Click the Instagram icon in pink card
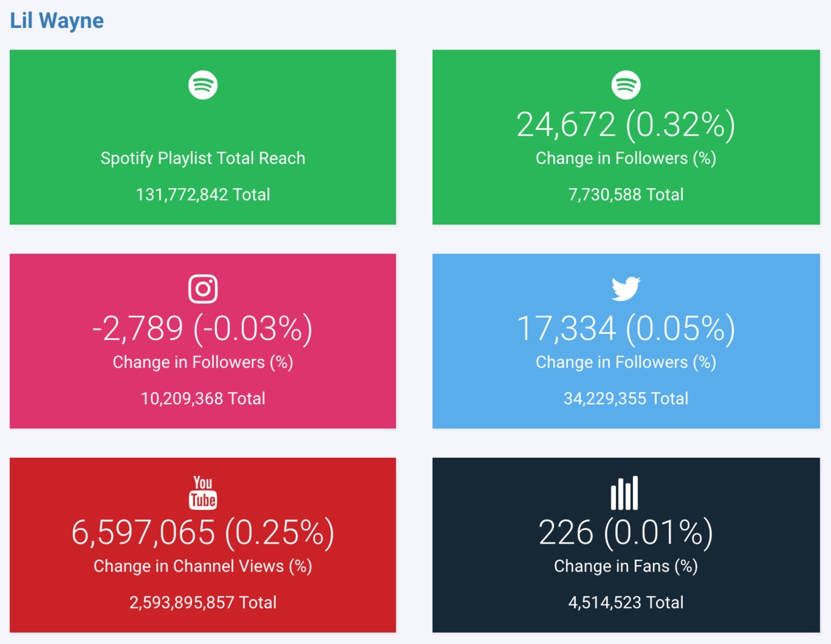 (x=203, y=289)
